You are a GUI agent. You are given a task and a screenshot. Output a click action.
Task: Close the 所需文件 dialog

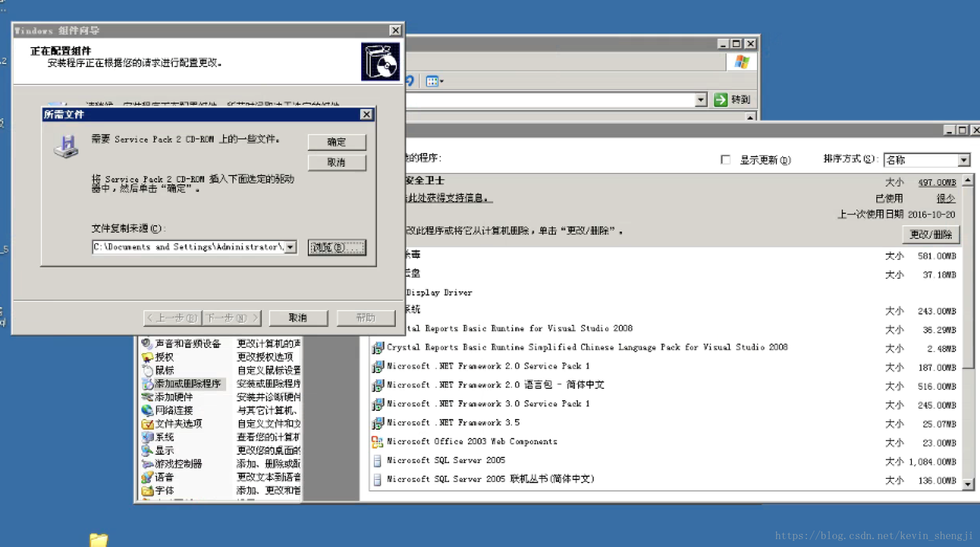click(x=366, y=115)
